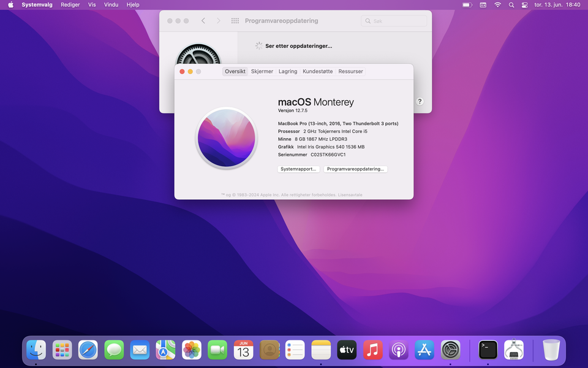Open the Hjelp menu

(x=133, y=5)
